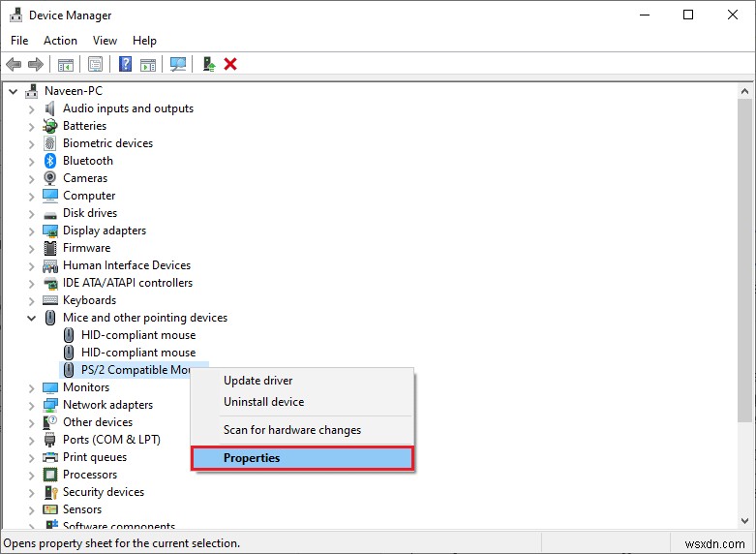Screen dimensions: 756x554
Task: Click the Processors category icon
Action: coord(50,475)
